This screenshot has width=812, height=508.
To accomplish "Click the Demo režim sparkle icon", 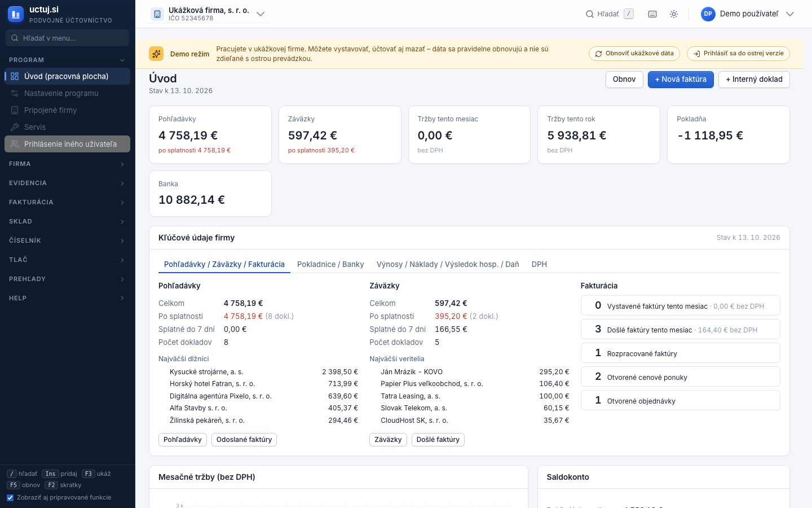I will [x=156, y=54].
